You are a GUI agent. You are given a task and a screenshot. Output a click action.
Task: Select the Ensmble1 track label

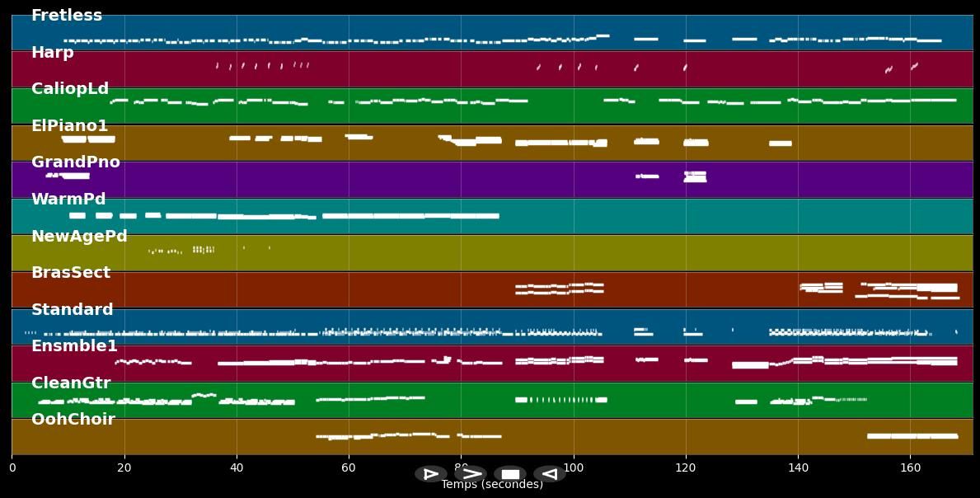[x=75, y=346]
